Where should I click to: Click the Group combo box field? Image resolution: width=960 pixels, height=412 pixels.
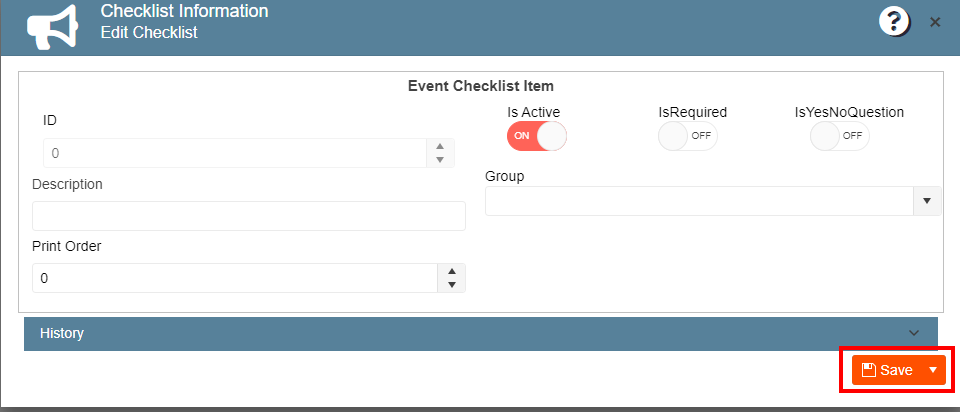[x=700, y=201]
